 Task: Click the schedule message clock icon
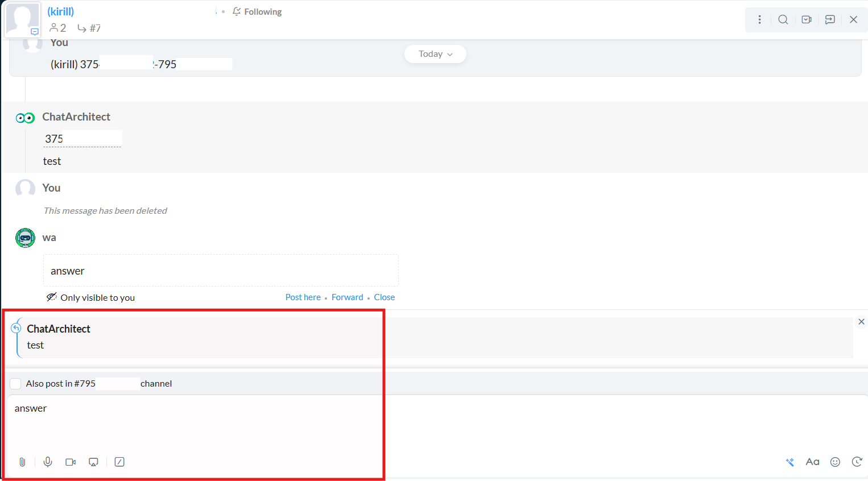(x=857, y=462)
